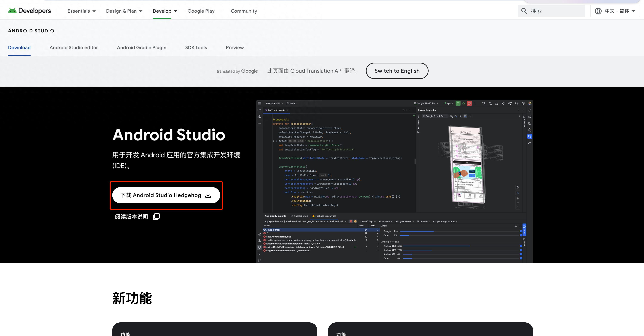Click 下载 Android Studio Hedgehog download button

166,195
